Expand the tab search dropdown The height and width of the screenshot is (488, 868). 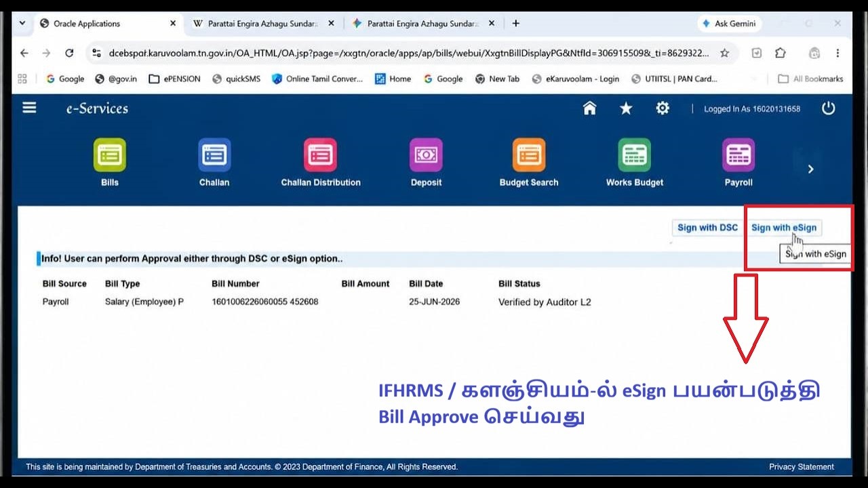point(22,23)
